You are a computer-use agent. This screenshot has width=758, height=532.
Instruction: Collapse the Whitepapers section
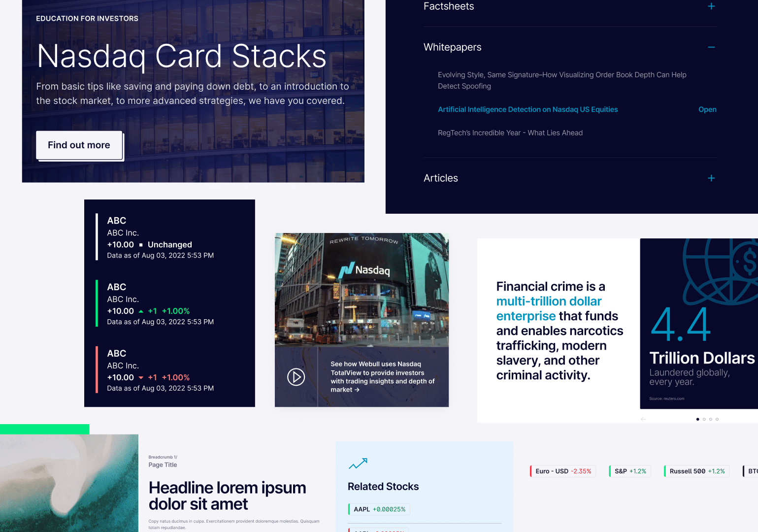tap(711, 47)
